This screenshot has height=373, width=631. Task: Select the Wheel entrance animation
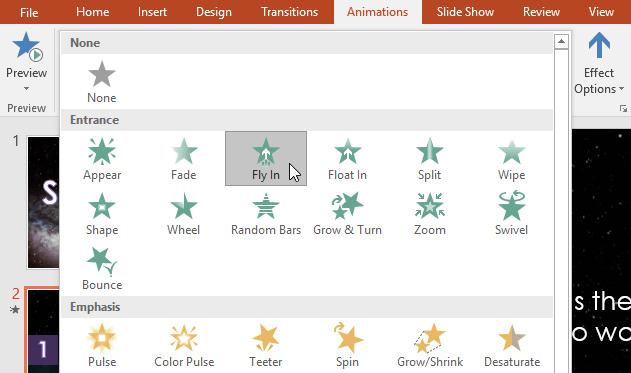coord(184,214)
